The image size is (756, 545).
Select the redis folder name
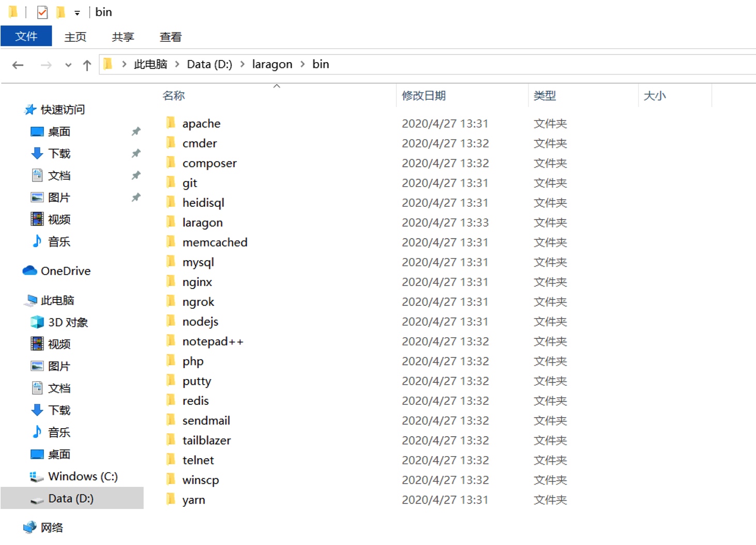[x=195, y=401]
